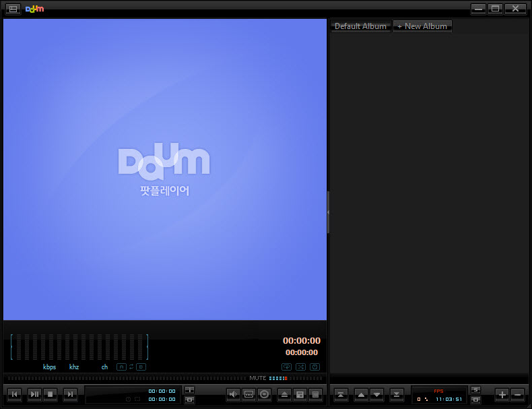The image size is (532, 409).
Task: Move selected playlist item up
Action: (361, 394)
